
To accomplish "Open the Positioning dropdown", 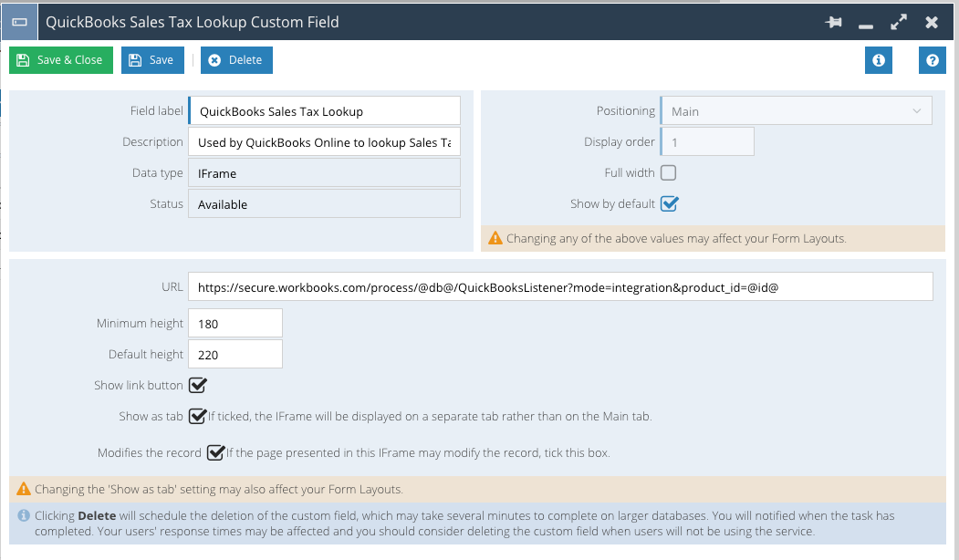I will tap(796, 111).
